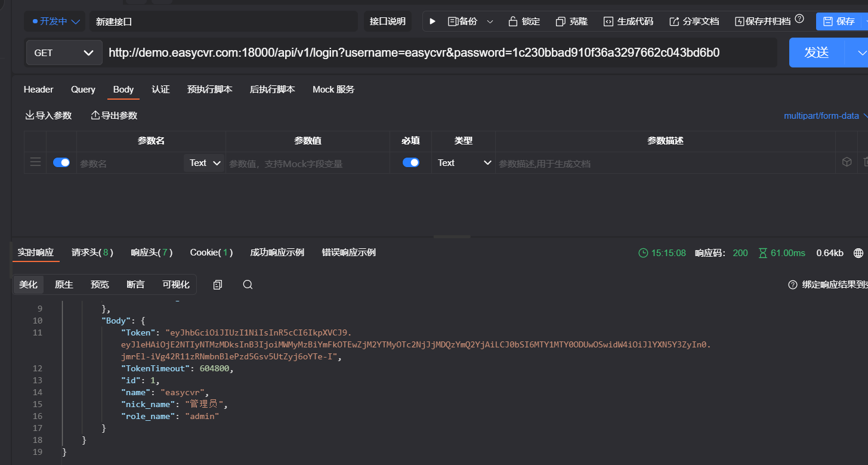Click the "TokenTimeout" value 604800
The width and height of the screenshot is (868, 465).
pyautogui.click(x=215, y=368)
